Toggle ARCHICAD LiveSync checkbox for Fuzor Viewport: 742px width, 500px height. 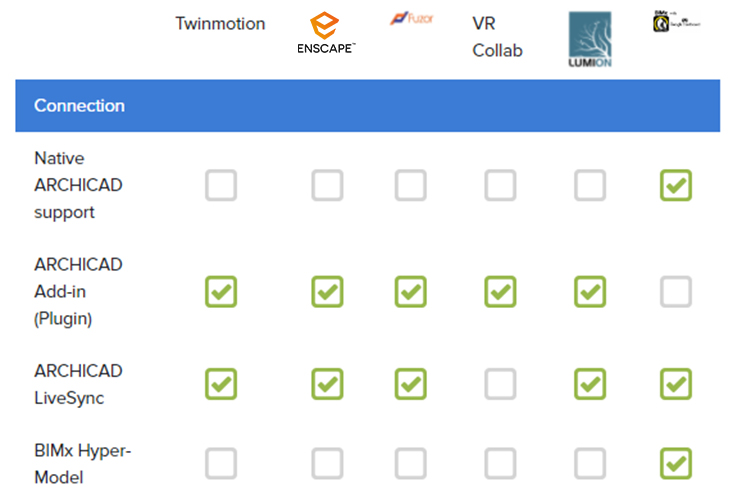(x=410, y=384)
